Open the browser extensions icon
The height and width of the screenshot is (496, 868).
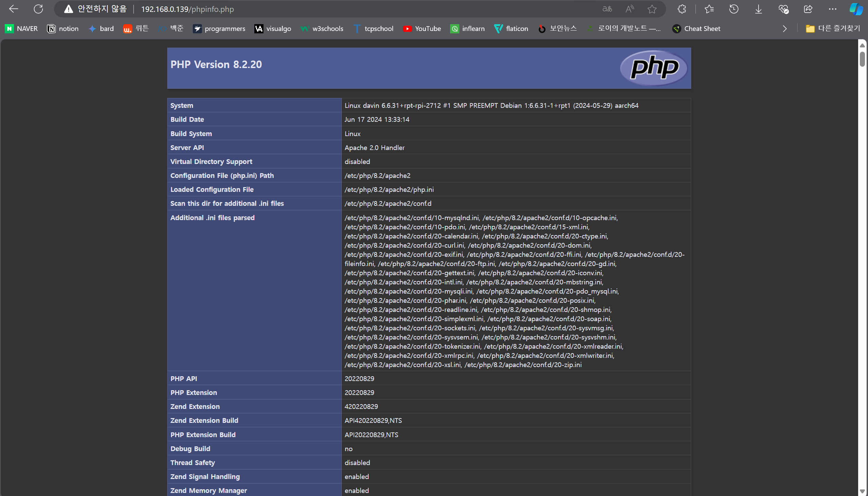[x=682, y=9]
